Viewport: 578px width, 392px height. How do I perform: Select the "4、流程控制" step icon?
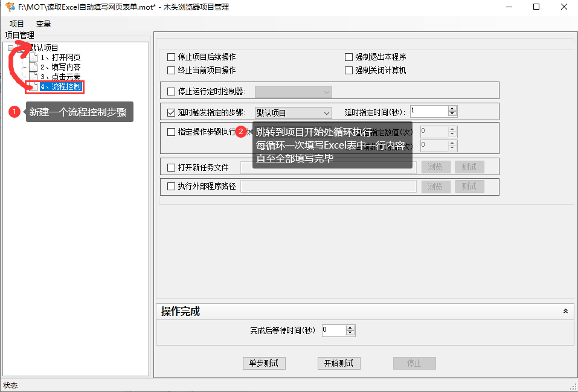[x=32, y=86]
